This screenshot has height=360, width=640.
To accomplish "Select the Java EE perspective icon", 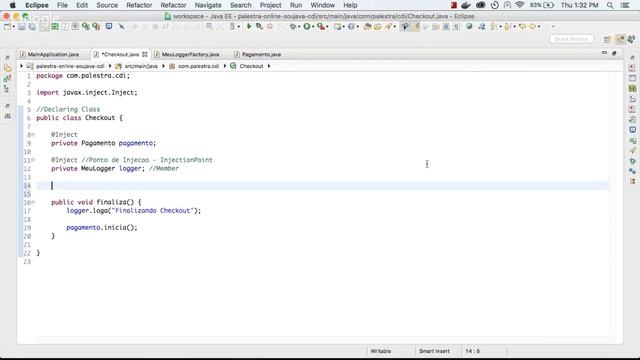I will tap(620, 39).
